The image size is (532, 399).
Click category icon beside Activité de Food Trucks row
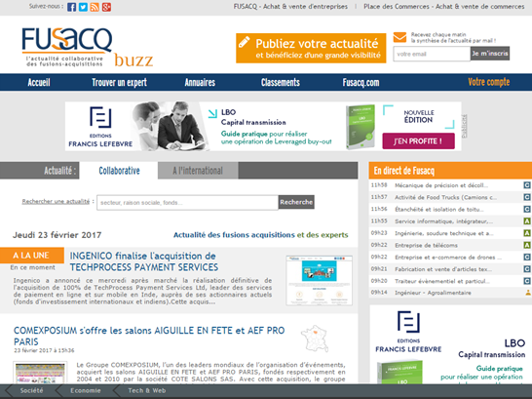click(x=527, y=197)
